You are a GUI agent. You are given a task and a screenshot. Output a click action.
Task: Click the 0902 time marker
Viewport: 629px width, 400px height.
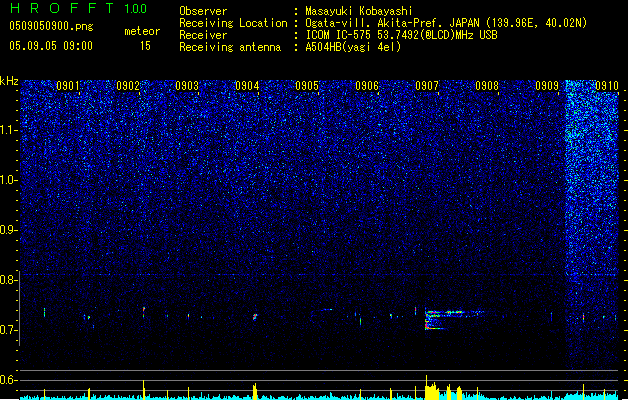[x=128, y=86]
